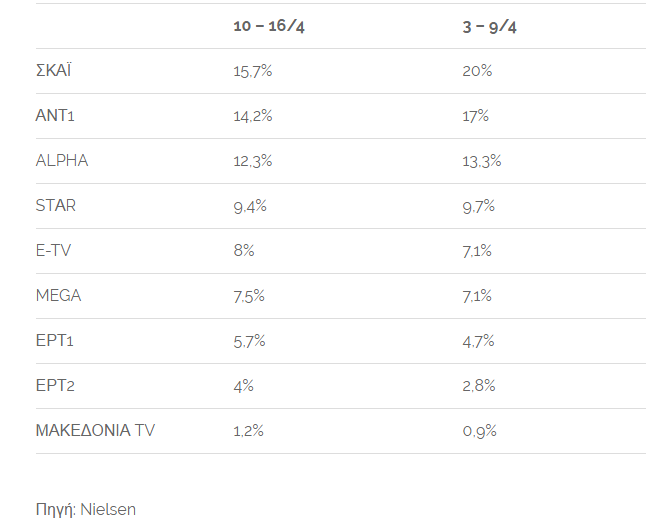The width and height of the screenshot is (646, 526).
Task: Click the STAR channel name
Action: click(56, 206)
